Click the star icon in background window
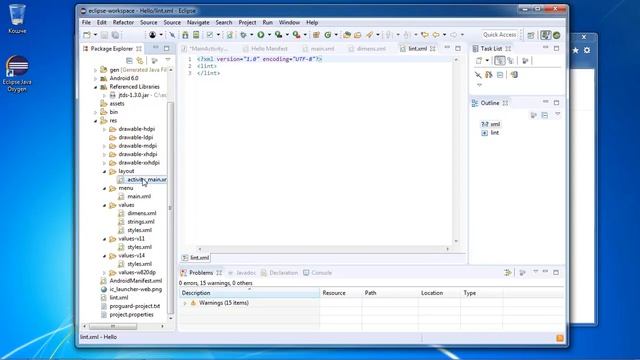This screenshot has height=360, width=640. click(575, 51)
